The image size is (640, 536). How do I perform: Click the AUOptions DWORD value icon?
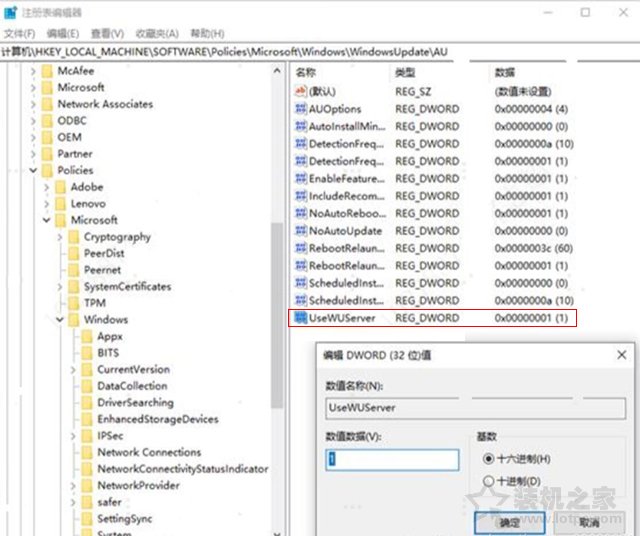click(300, 109)
